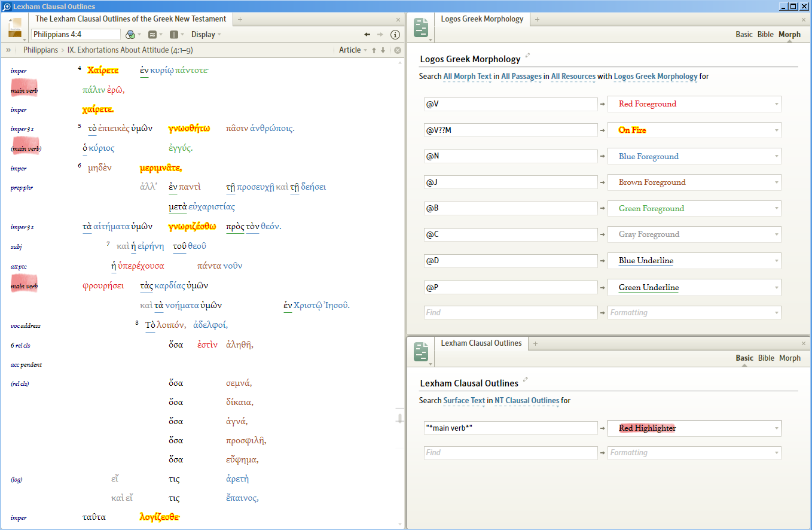Switch to Bible search in Logos Greek Morphology panel

[765, 35]
